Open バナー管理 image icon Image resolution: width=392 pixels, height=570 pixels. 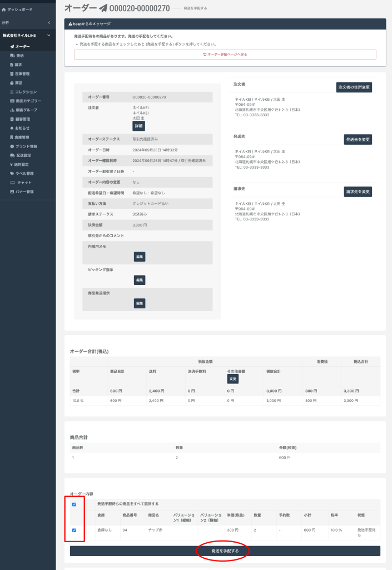tap(12, 191)
